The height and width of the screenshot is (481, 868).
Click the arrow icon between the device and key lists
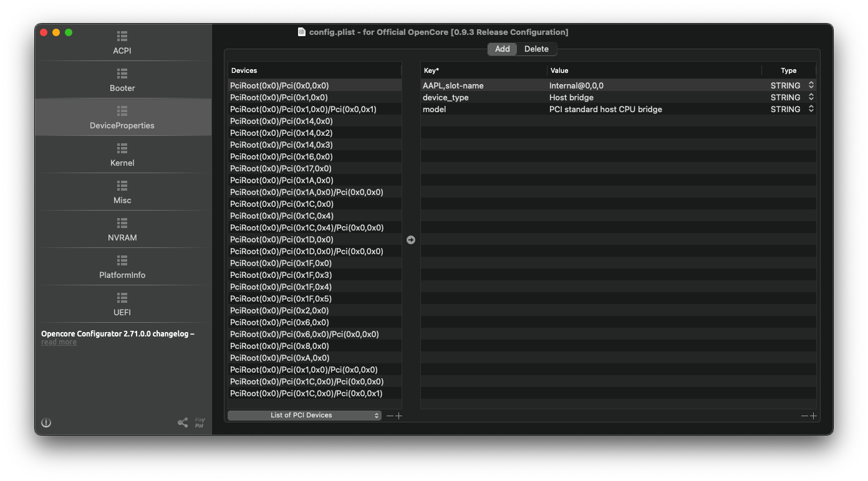tap(411, 240)
